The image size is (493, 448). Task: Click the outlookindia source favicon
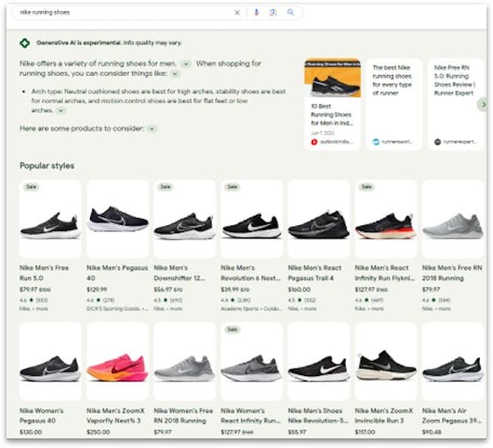(314, 142)
